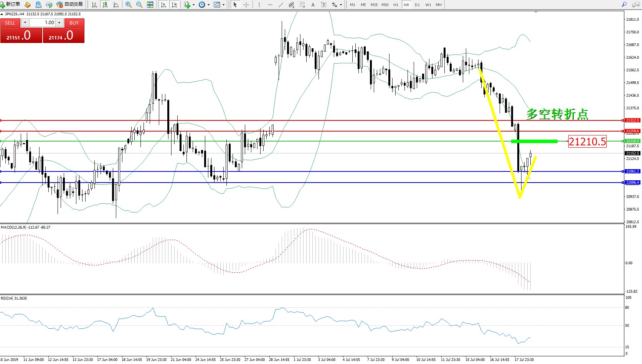Click the zoom out magnifier icon
The width and height of the screenshot is (642, 364).
tap(139, 5)
